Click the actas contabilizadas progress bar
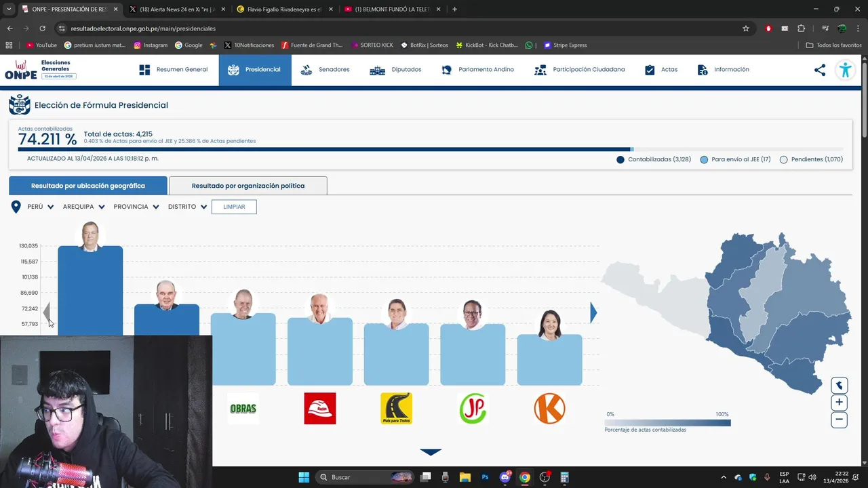 click(x=431, y=149)
